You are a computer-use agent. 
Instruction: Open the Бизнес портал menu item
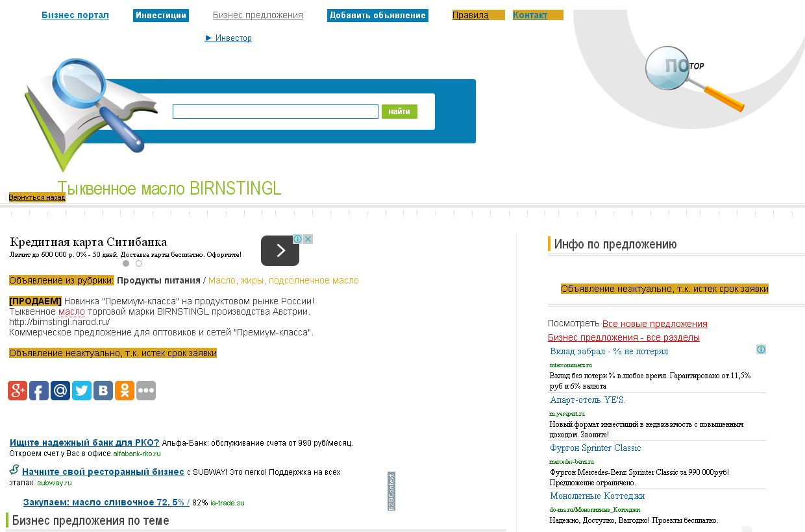(x=75, y=15)
